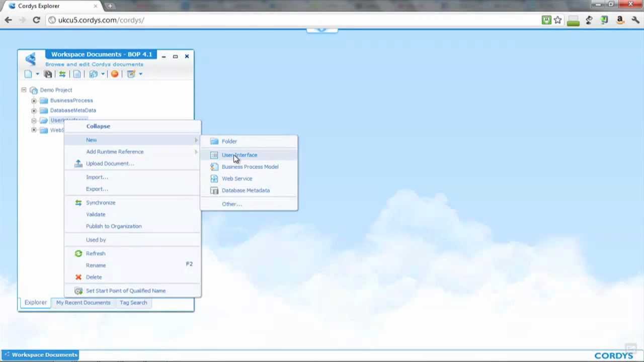The height and width of the screenshot is (362, 644).
Task: Collapse the UserInterfaces folder toggle
Action: [x=34, y=121]
